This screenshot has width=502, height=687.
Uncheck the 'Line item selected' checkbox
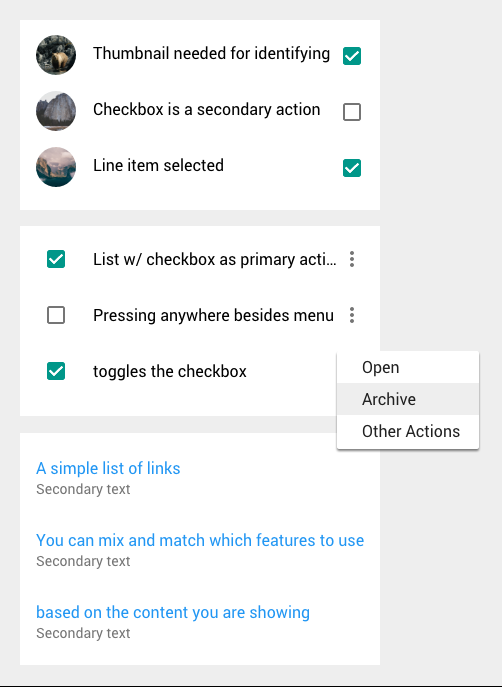point(352,168)
